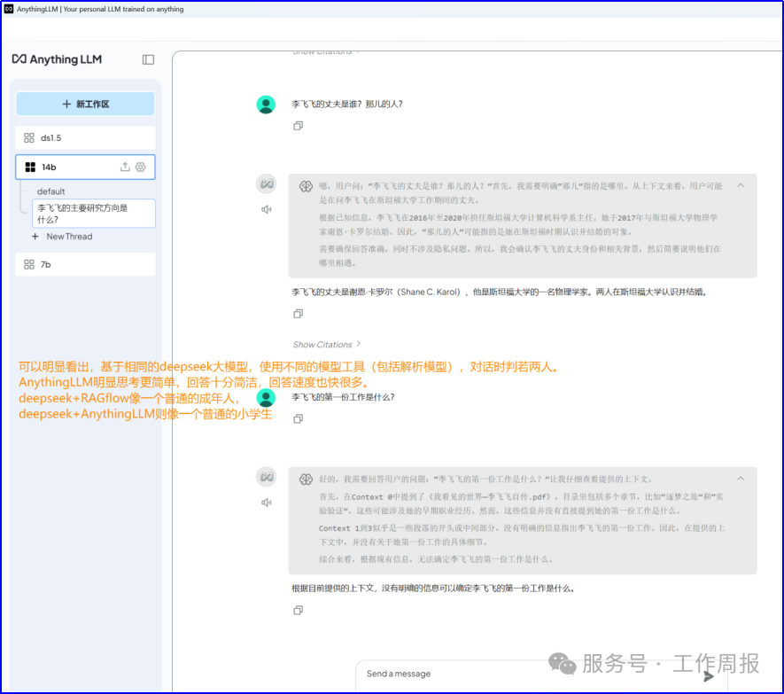Click the AI avatar on husband response
The image size is (784, 694).
click(x=267, y=183)
